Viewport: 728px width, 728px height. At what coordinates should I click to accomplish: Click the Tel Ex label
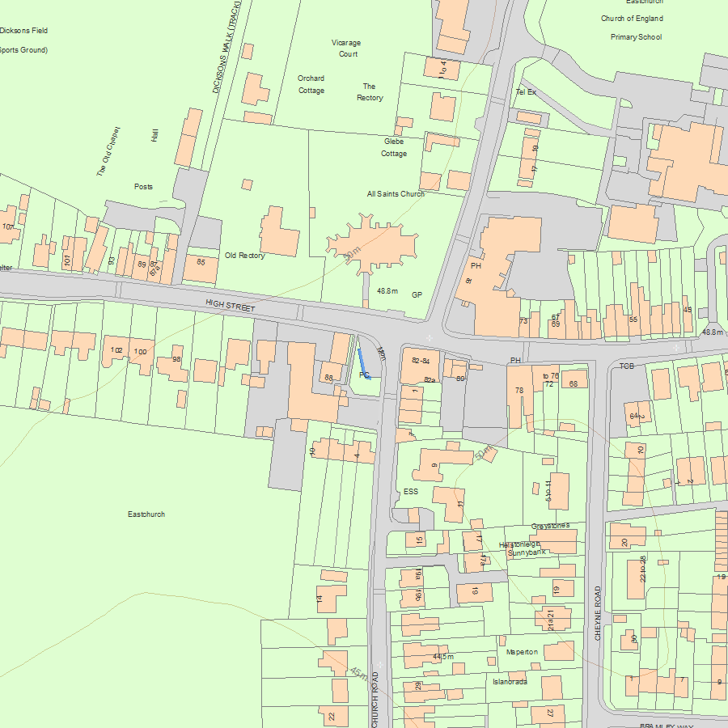[526, 92]
